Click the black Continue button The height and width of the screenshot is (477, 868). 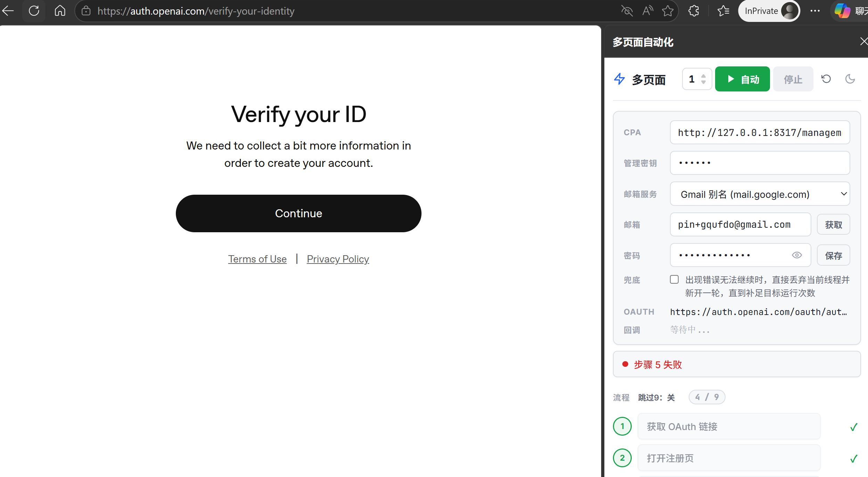tap(298, 213)
